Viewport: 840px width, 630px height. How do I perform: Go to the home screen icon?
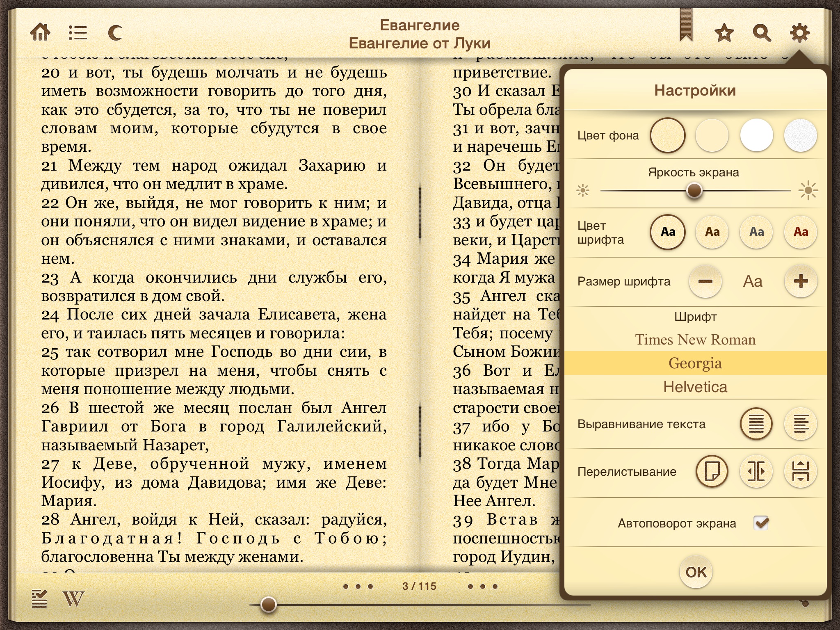(x=40, y=32)
